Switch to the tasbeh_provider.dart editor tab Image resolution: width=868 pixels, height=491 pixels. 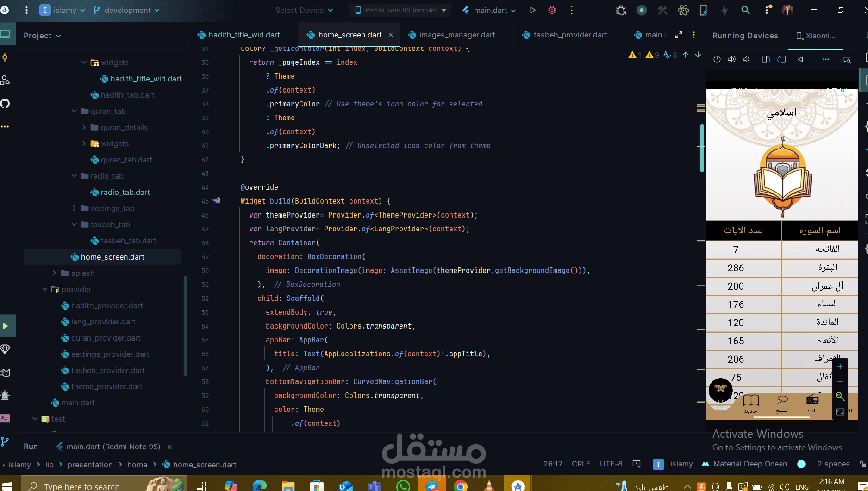565,35
